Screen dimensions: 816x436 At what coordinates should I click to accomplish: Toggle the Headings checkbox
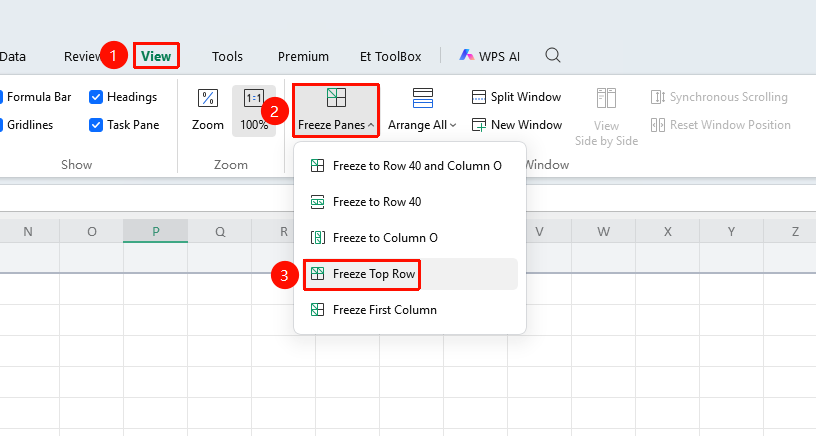pyautogui.click(x=96, y=97)
